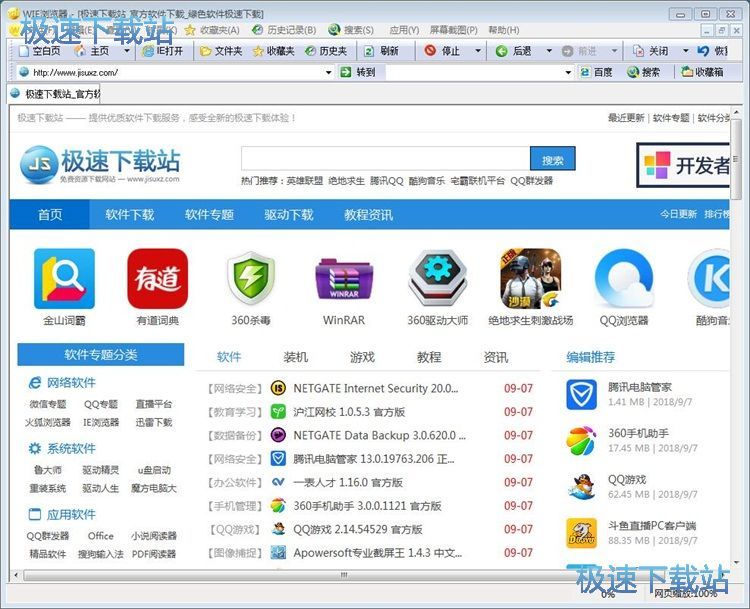
Task: Open the 金山词霸 app icon
Action: (64, 278)
